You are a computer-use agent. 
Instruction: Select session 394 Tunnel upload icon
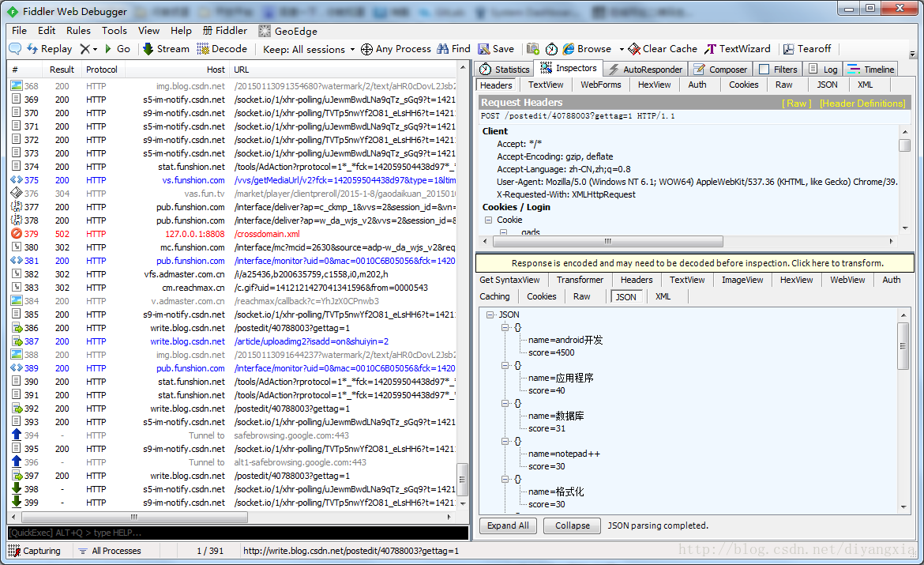pyautogui.click(x=17, y=435)
